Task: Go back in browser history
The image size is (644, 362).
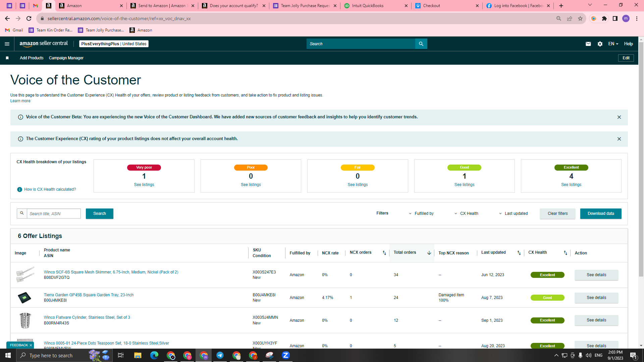Action: tap(7, 19)
